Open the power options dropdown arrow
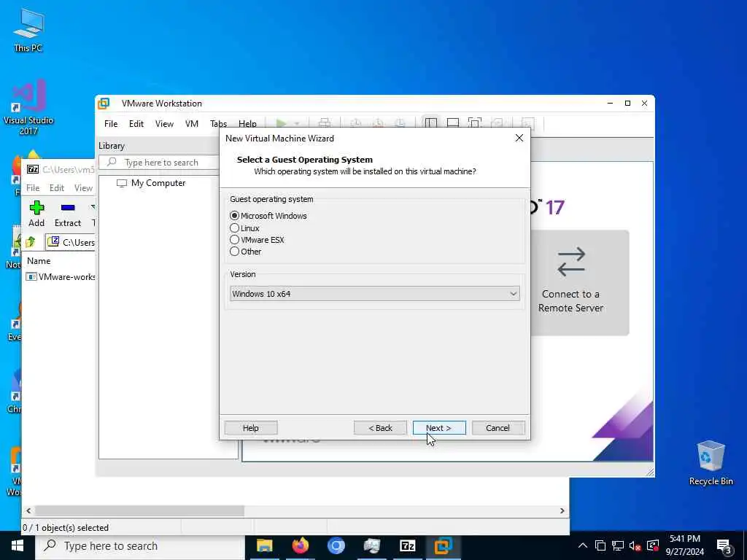Viewport: 747px width, 560px height. [x=296, y=124]
